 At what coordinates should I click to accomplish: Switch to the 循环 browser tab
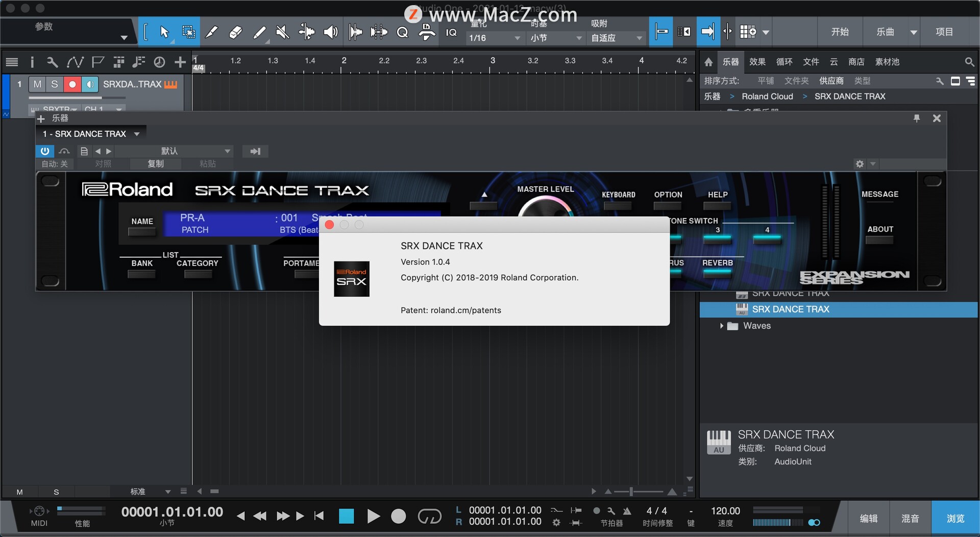point(784,62)
